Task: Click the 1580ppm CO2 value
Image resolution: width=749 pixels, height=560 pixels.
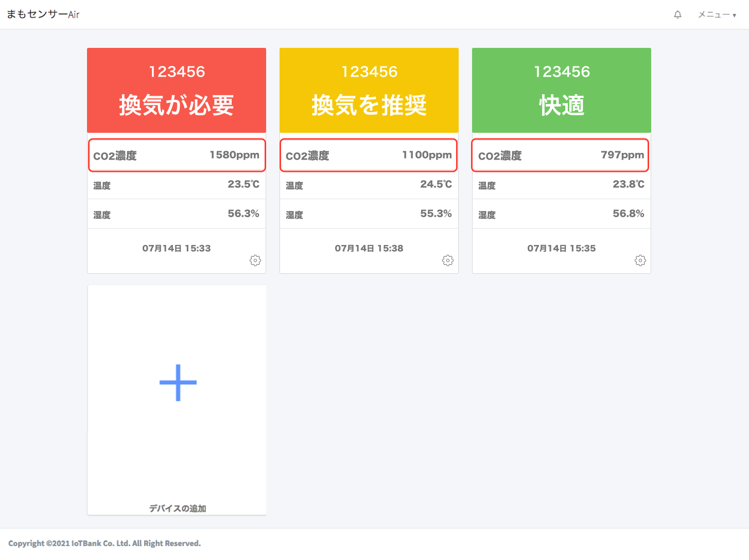Action: pyautogui.click(x=234, y=155)
